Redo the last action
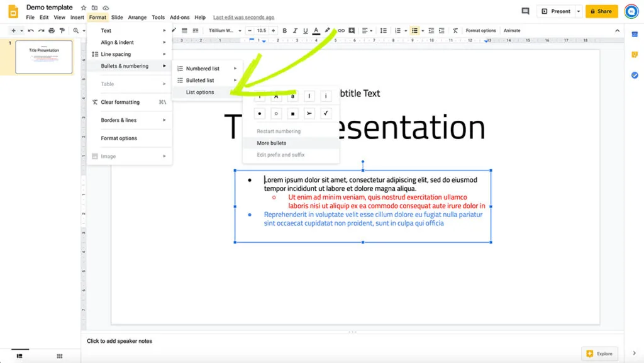Screen dimensions: 644x363 [x=41, y=30]
